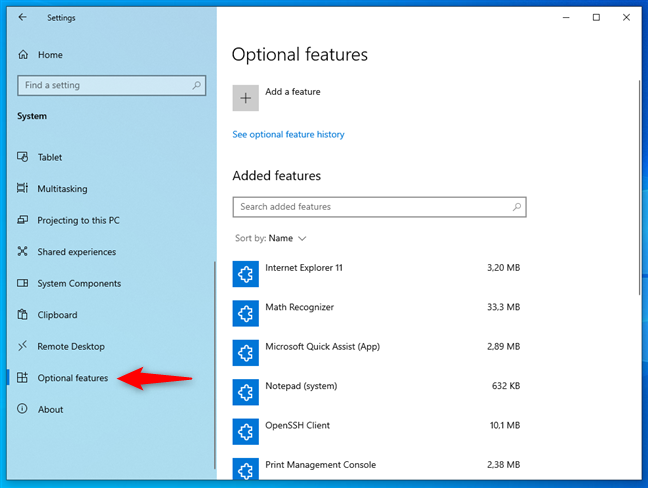The width and height of the screenshot is (648, 488).
Task: Click the 2,38 MB size value
Action: coord(503,465)
